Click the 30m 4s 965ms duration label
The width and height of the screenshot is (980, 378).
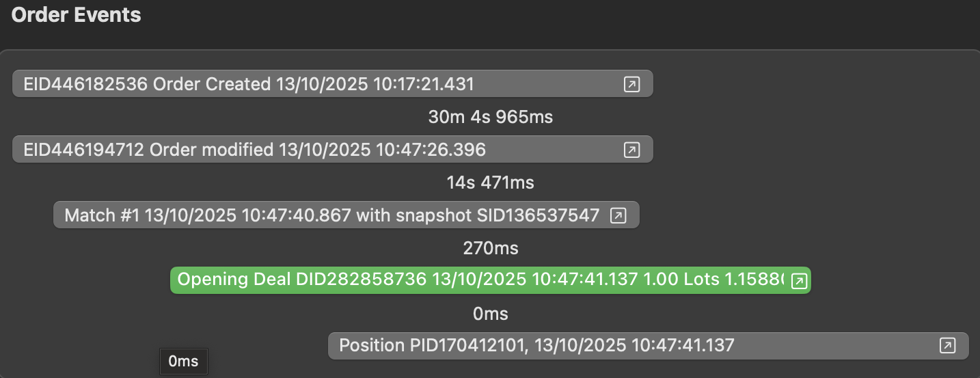(x=490, y=118)
